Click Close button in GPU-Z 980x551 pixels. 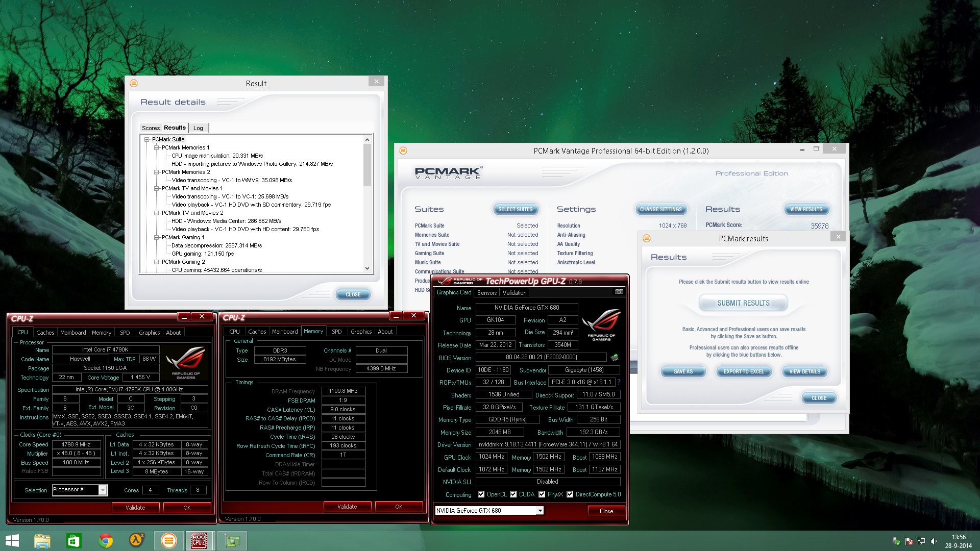[606, 511]
